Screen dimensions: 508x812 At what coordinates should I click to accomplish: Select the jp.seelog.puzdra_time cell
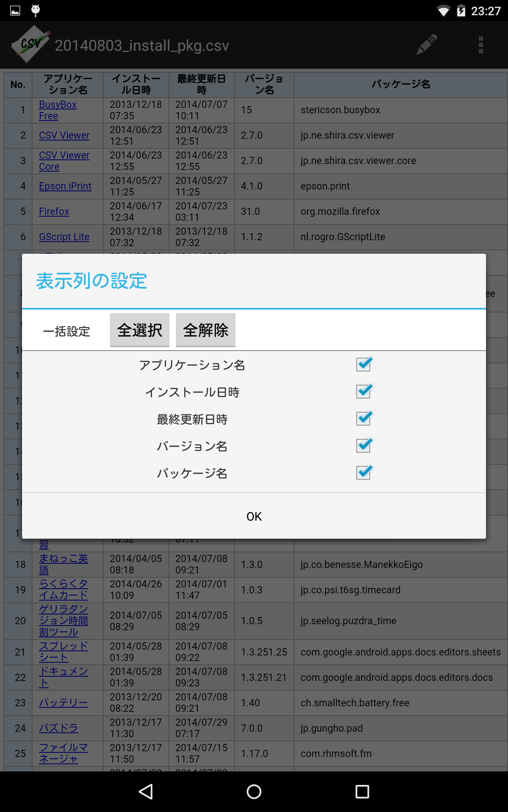click(400, 621)
